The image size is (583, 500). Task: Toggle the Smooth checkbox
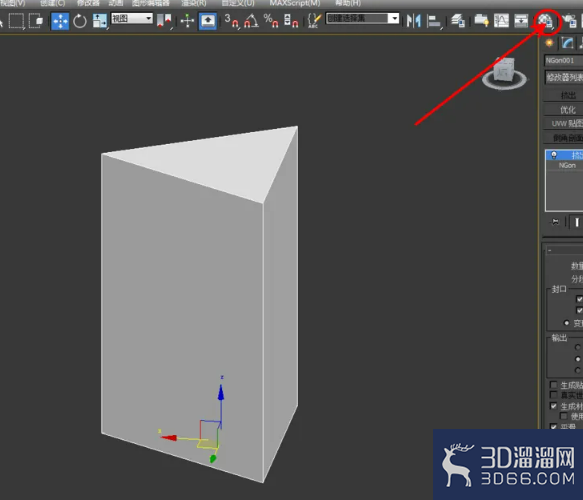[554, 426]
